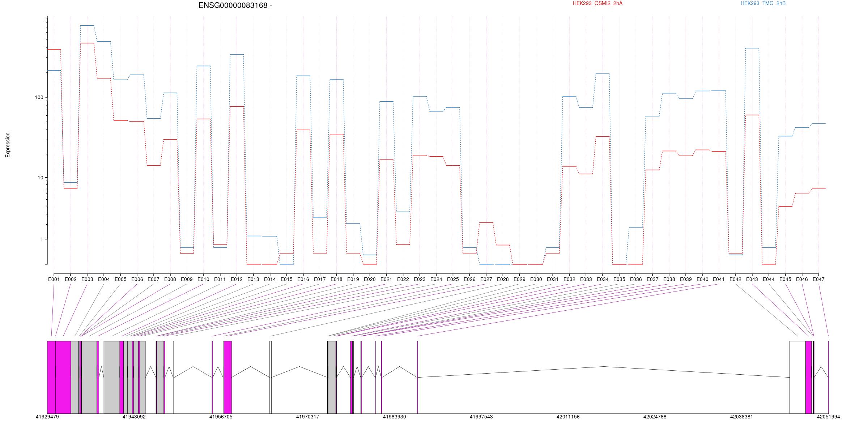The width and height of the screenshot is (868, 434).
Task: Select exon label E025
Action: coord(453,279)
